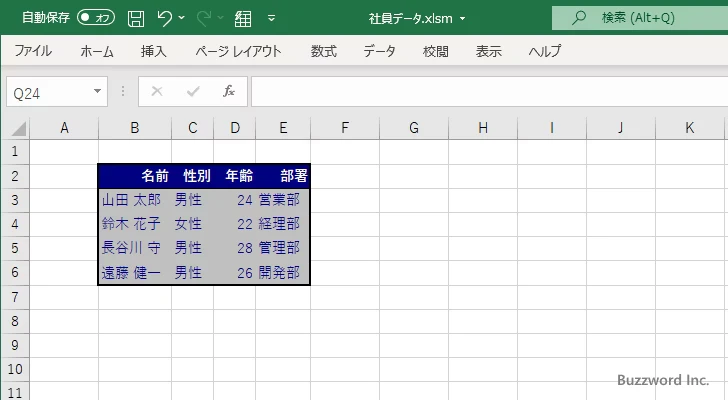This screenshot has width=728, height=400.
Task: Open the redo history dropdown arrow
Action: tap(221, 18)
